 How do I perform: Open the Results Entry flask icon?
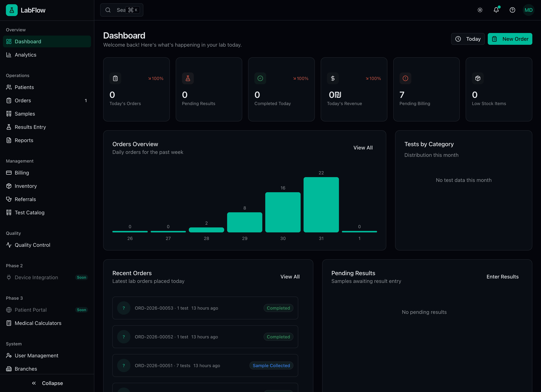[x=9, y=127]
